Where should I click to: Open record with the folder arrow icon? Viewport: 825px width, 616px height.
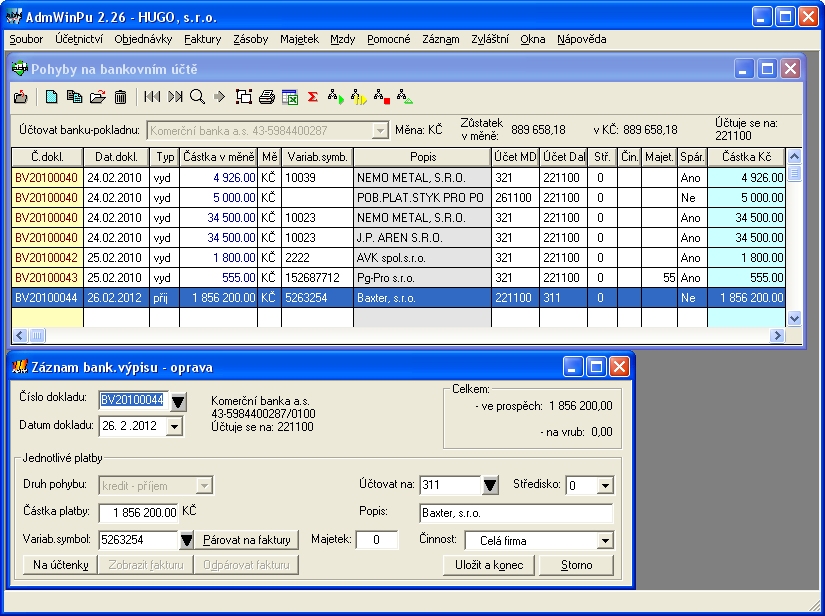coord(97,97)
